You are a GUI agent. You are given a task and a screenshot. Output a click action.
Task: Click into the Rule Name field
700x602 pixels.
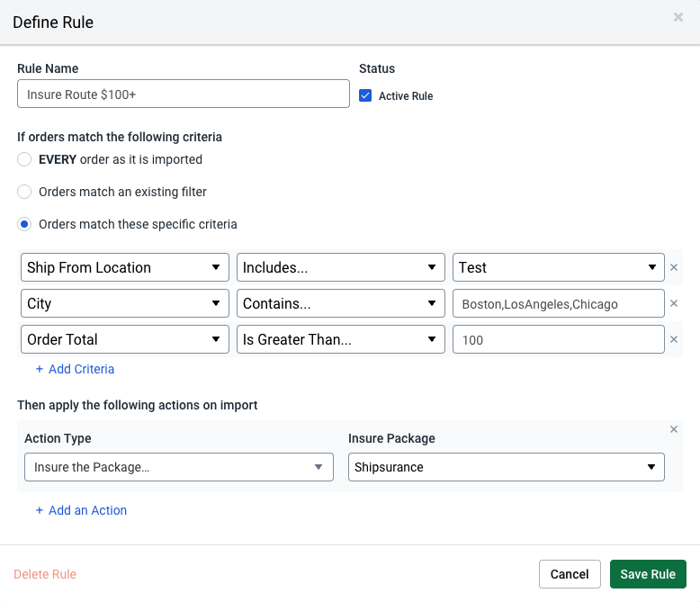coord(183,94)
